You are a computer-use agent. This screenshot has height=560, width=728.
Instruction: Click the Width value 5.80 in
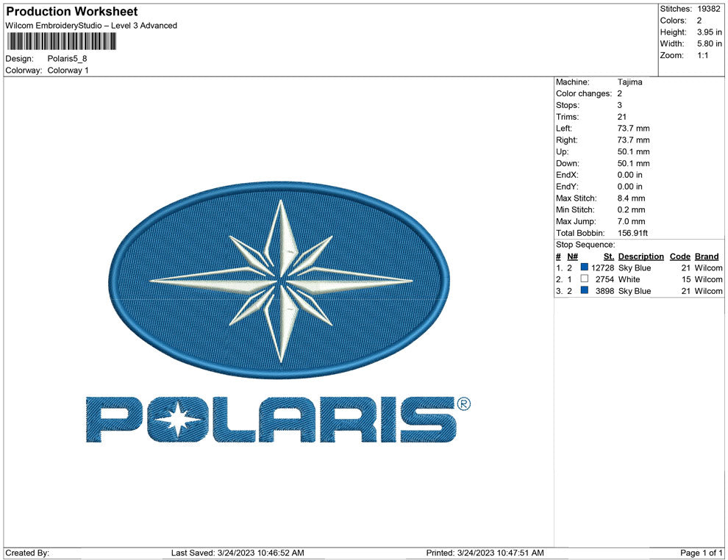click(x=710, y=43)
